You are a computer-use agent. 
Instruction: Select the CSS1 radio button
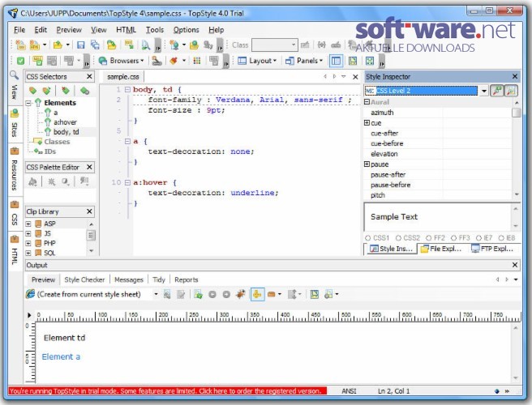tap(368, 238)
